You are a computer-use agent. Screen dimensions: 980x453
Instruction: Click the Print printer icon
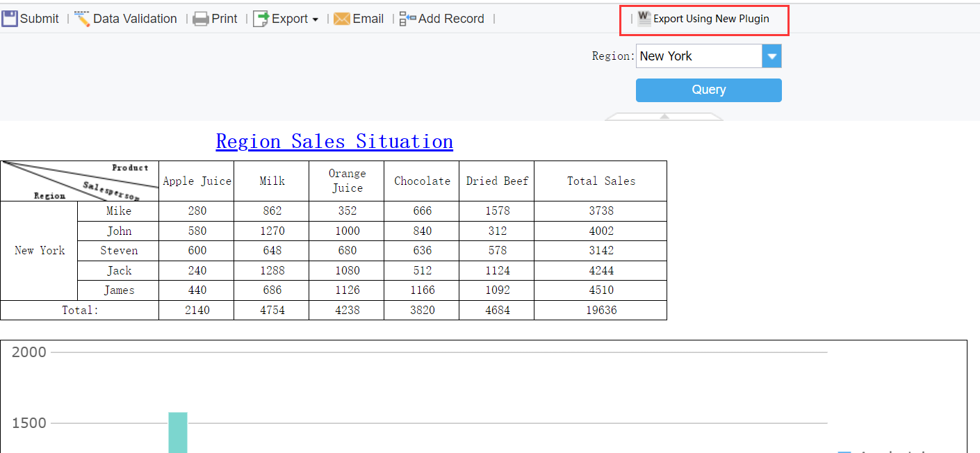click(x=201, y=19)
